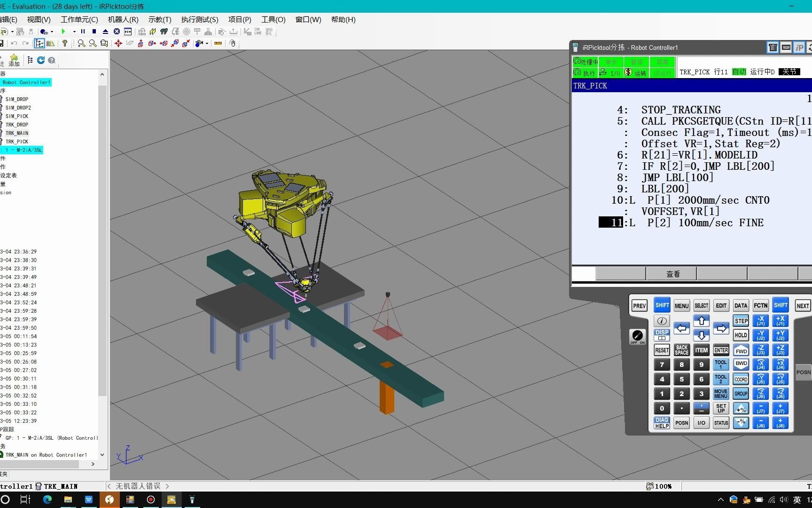This screenshot has width=812, height=508.
Task: Toggle the COORD key on pendant
Action: point(741,379)
